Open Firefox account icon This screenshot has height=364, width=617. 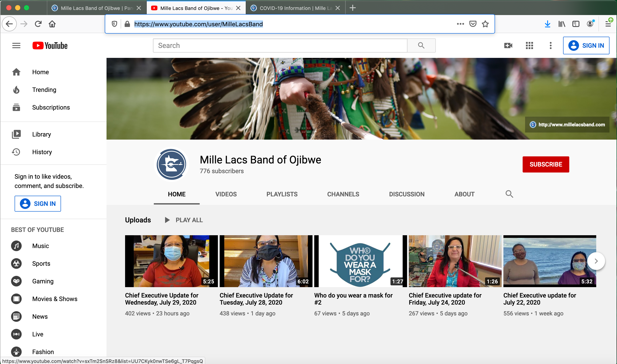(x=590, y=24)
